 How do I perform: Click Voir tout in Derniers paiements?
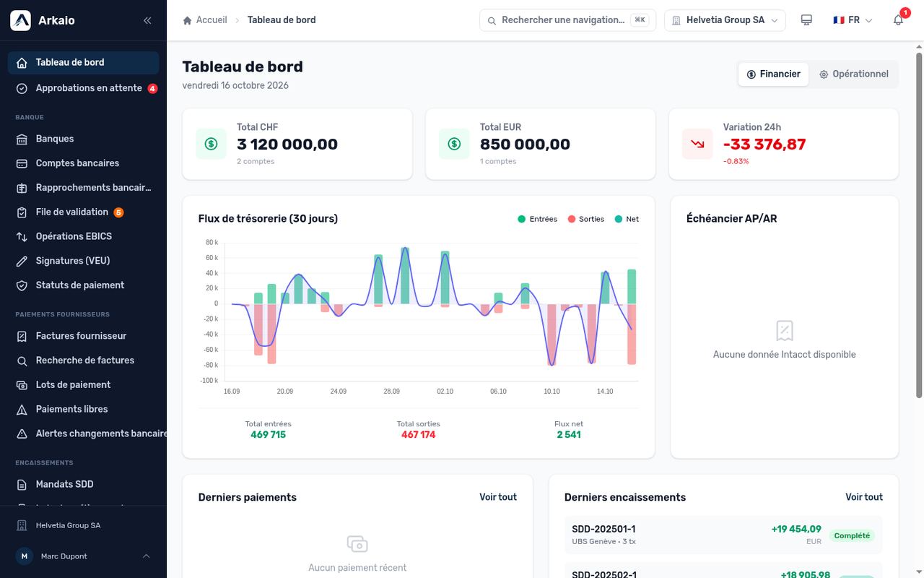click(x=498, y=497)
